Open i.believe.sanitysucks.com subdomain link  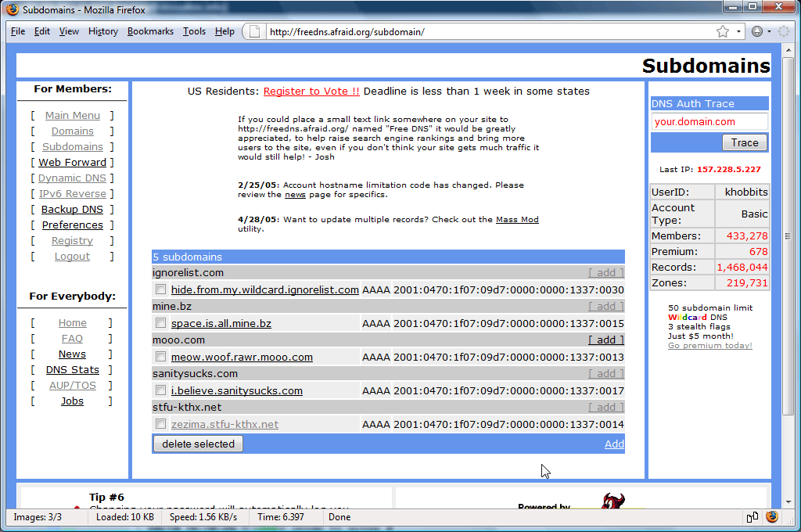click(x=236, y=391)
